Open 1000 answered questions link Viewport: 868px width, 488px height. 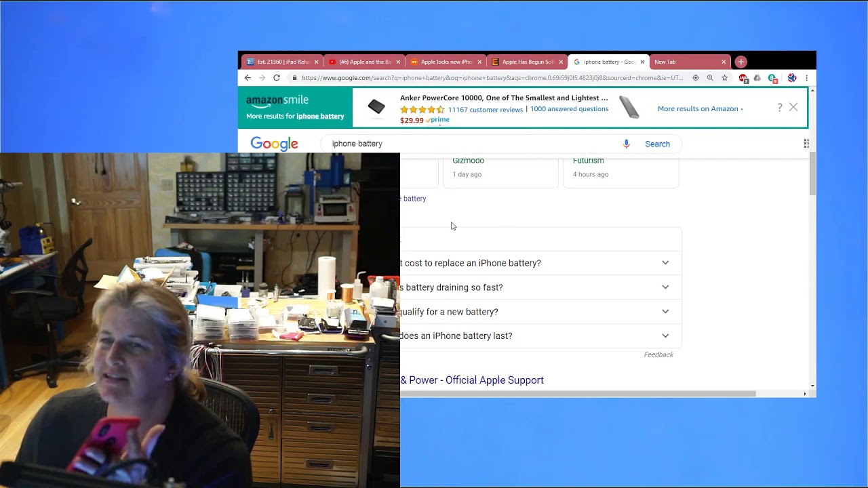click(x=569, y=109)
